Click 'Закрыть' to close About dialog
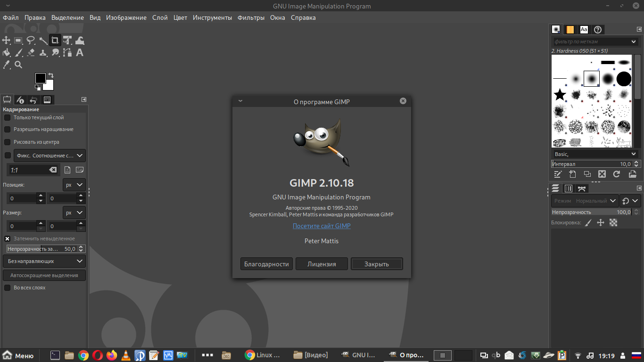The image size is (644, 362). [377, 264]
